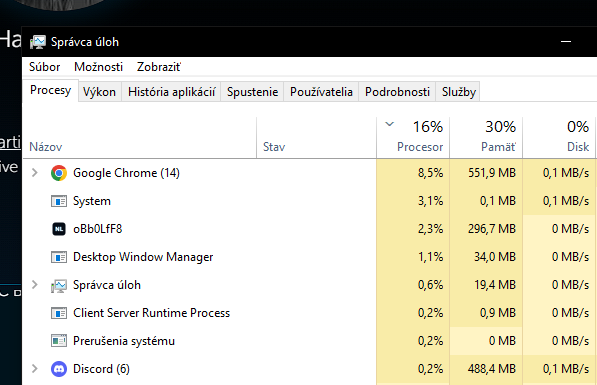Switch to the Výkon tab

99,92
